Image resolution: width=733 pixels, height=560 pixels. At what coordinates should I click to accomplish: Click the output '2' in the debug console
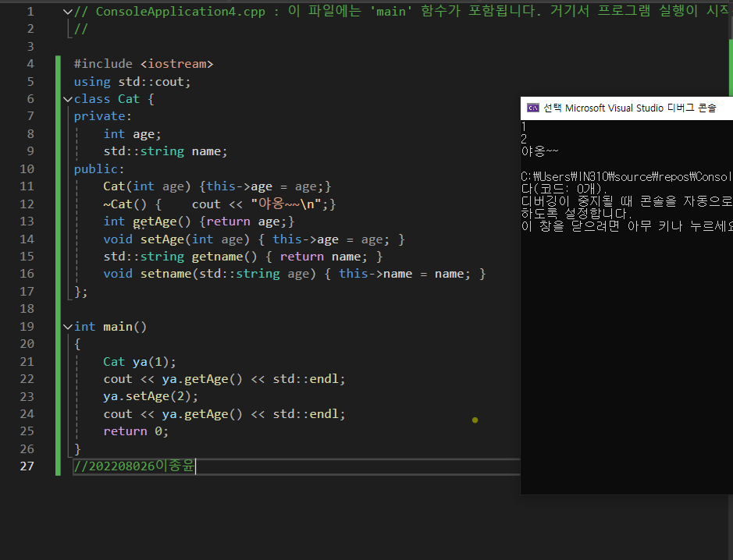524,139
